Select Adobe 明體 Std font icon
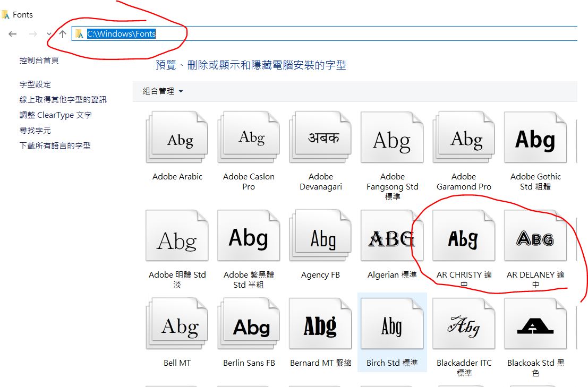Image resolution: width=588 pixels, height=387 pixels. tap(177, 235)
